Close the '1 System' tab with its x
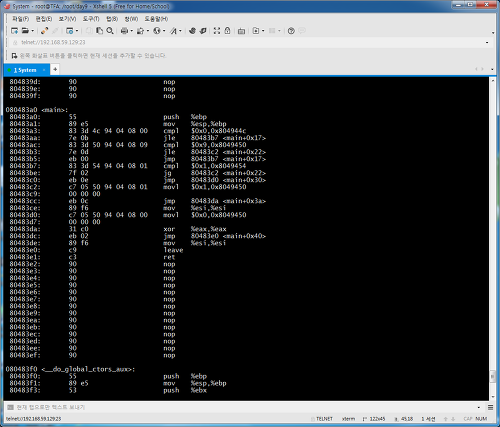The width and height of the screenshot is (500, 427). (44, 70)
